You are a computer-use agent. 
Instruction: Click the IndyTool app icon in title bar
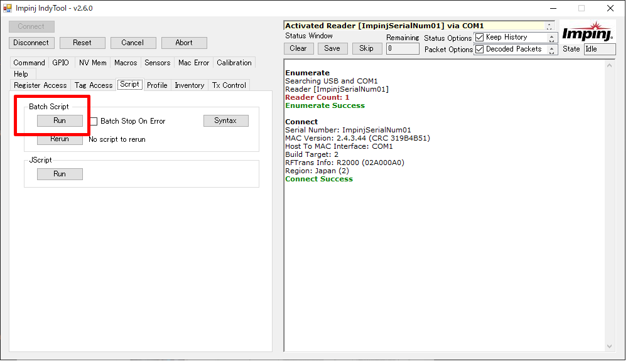coord(8,8)
